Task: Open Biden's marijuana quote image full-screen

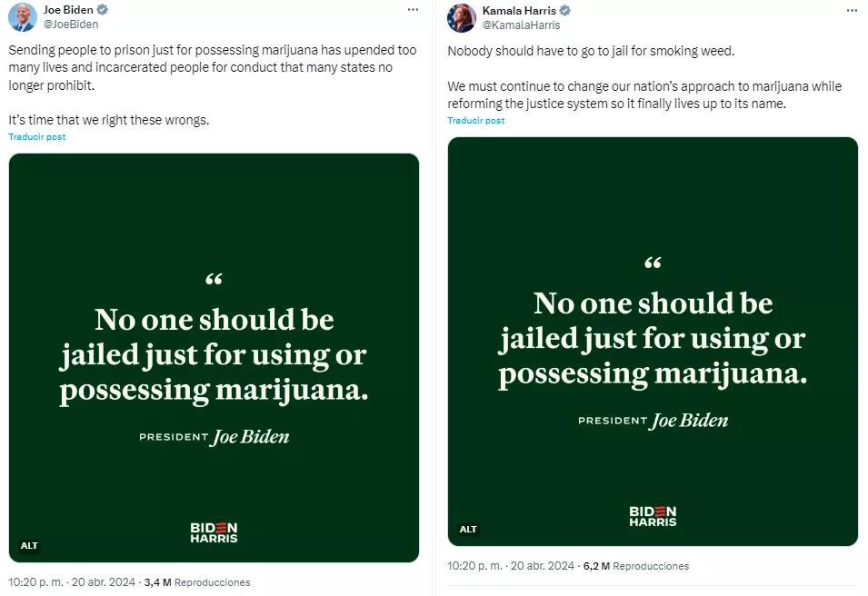Action: point(214,354)
